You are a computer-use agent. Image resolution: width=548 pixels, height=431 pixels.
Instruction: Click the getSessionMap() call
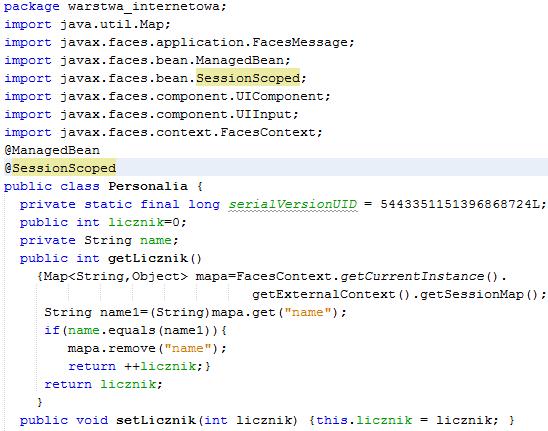[x=479, y=295]
